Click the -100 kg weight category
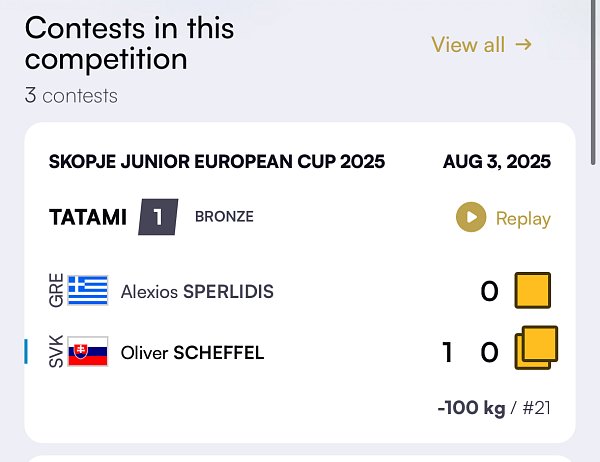The width and height of the screenshot is (600, 462). coord(471,408)
